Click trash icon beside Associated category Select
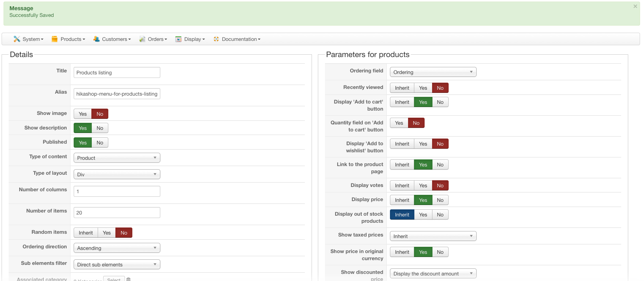This screenshot has width=644, height=281. pyautogui.click(x=128, y=279)
